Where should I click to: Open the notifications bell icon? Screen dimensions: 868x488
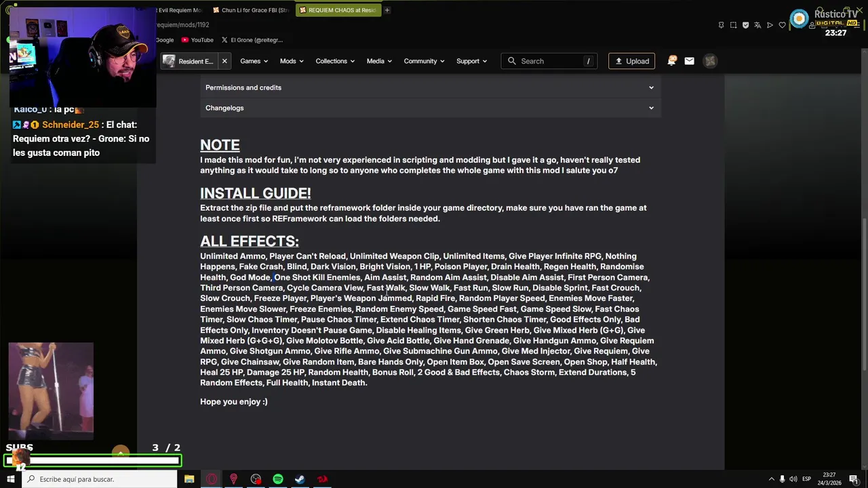tap(672, 61)
